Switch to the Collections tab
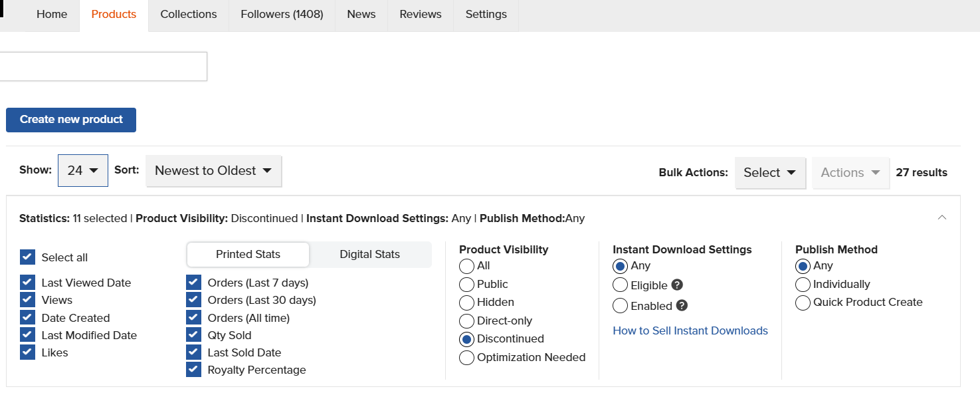The height and width of the screenshot is (393, 980). point(189,15)
